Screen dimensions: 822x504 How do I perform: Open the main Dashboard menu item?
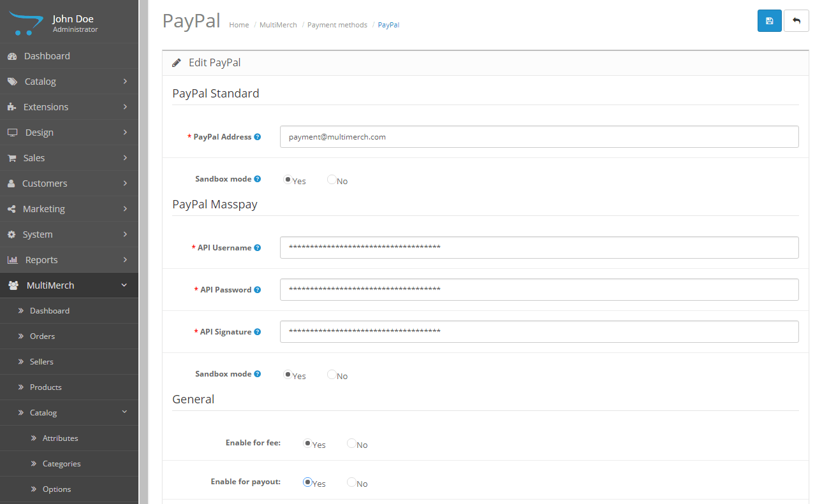[x=47, y=56]
